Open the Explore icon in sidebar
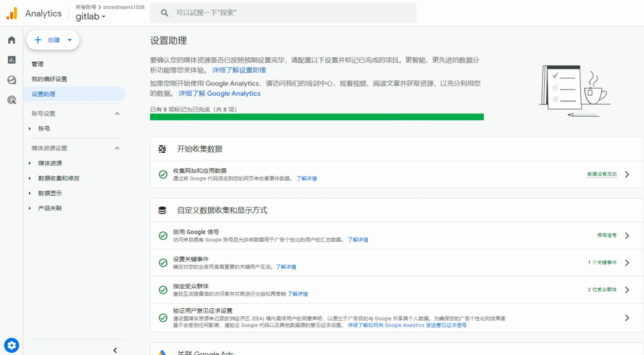 (12, 80)
